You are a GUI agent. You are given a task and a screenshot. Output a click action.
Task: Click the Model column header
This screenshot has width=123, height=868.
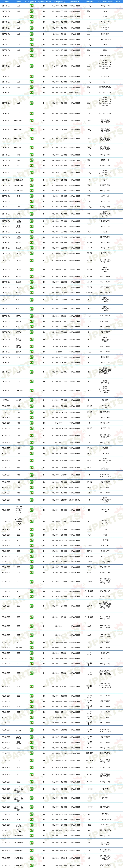point(19,2)
